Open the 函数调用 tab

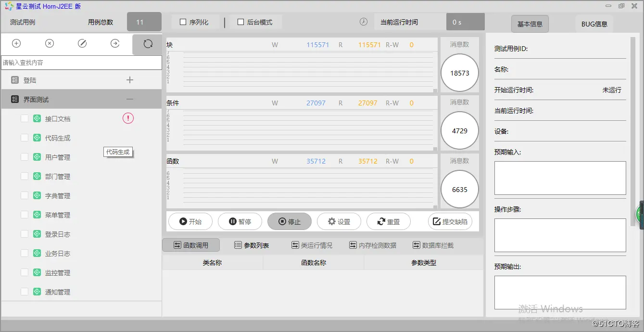coord(191,245)
